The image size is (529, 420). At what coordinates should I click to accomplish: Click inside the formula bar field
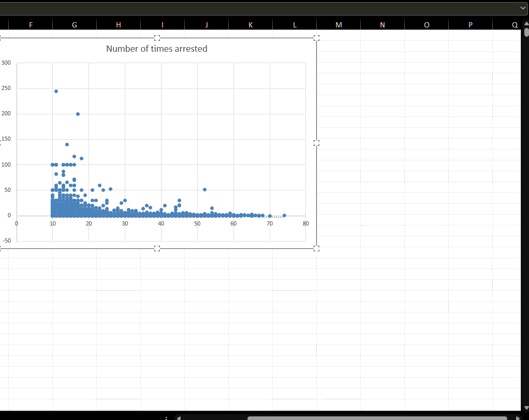point(259,8)
